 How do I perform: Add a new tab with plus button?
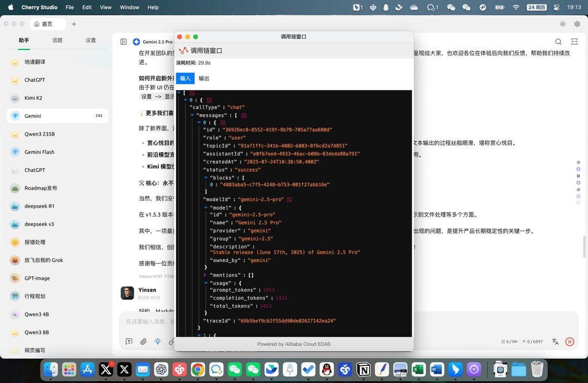[74, 24]
